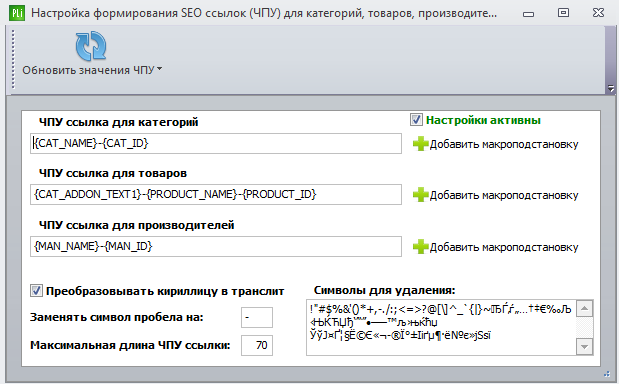619x384 pixels.
Task: Click the Символы для удаления label
Action: pos(385,290)
